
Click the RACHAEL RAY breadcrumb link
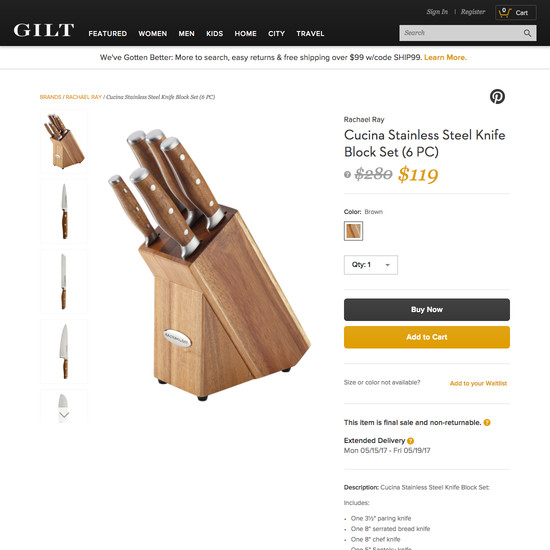83,97
